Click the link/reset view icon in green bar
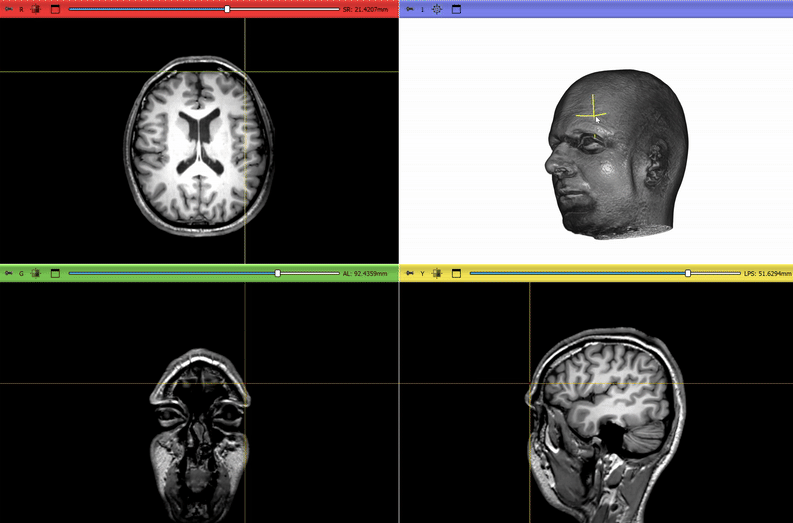The width and height of the screenshot is (793, 523). point(35,273)
